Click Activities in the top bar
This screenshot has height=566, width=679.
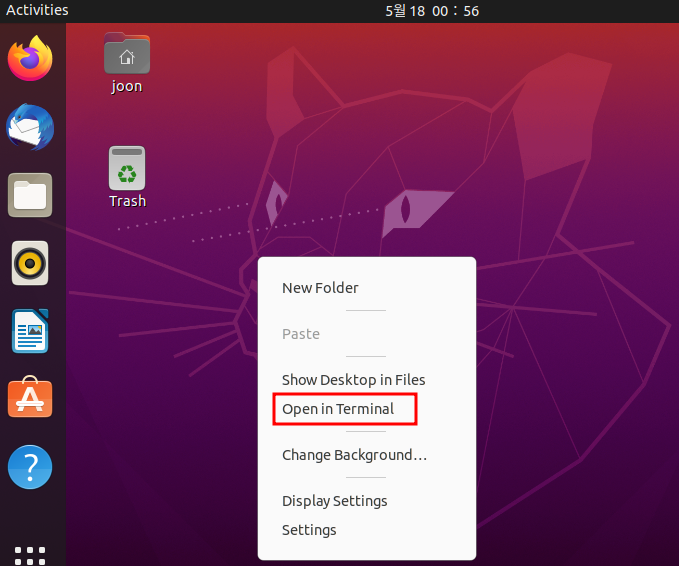37,10
